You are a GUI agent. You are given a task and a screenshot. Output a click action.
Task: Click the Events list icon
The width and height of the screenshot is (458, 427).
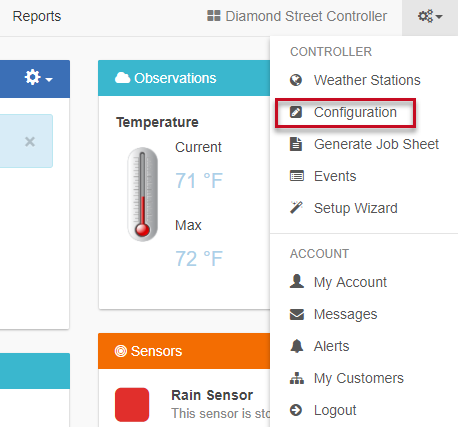pos(297,176)
